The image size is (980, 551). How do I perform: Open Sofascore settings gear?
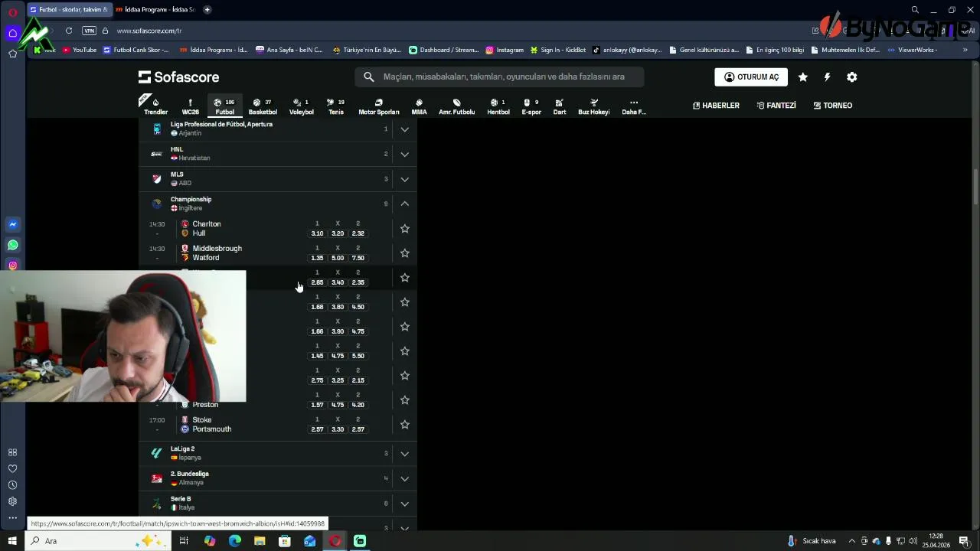(x=852, y=77)
